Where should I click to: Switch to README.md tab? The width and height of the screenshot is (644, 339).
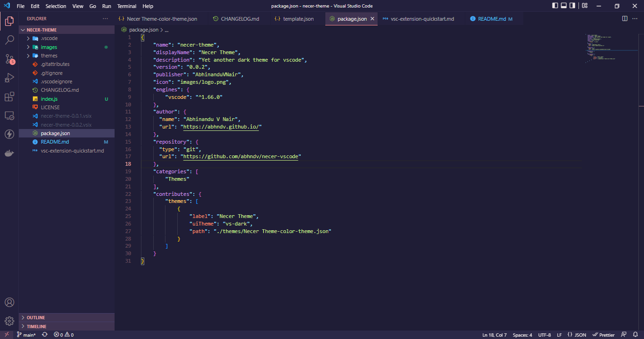(494, 19)
